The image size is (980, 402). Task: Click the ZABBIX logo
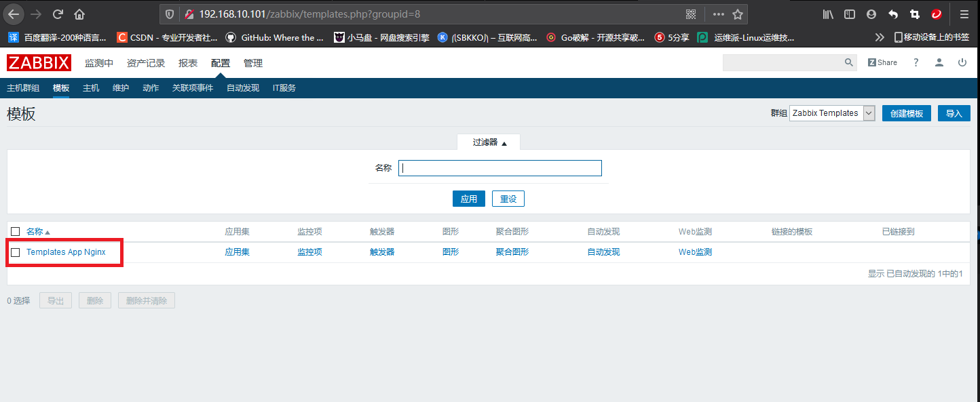(39, 63)
